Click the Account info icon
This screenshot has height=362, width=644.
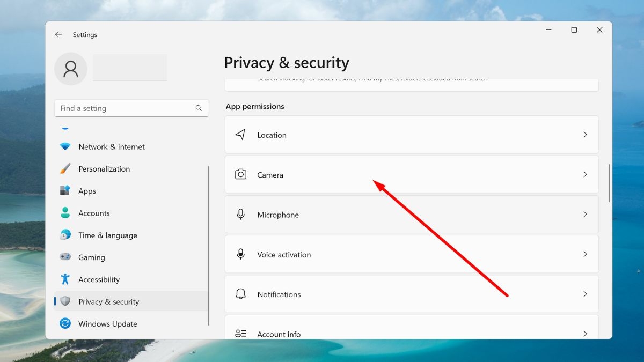click(240, 334)
